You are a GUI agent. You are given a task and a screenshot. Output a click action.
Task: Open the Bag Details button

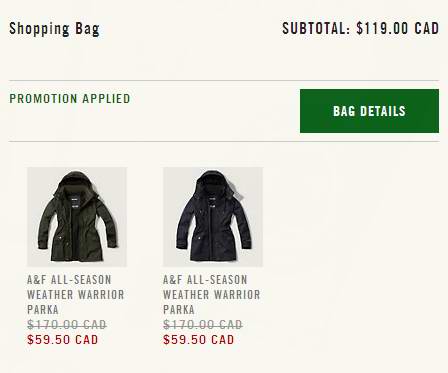click(369, 111)
